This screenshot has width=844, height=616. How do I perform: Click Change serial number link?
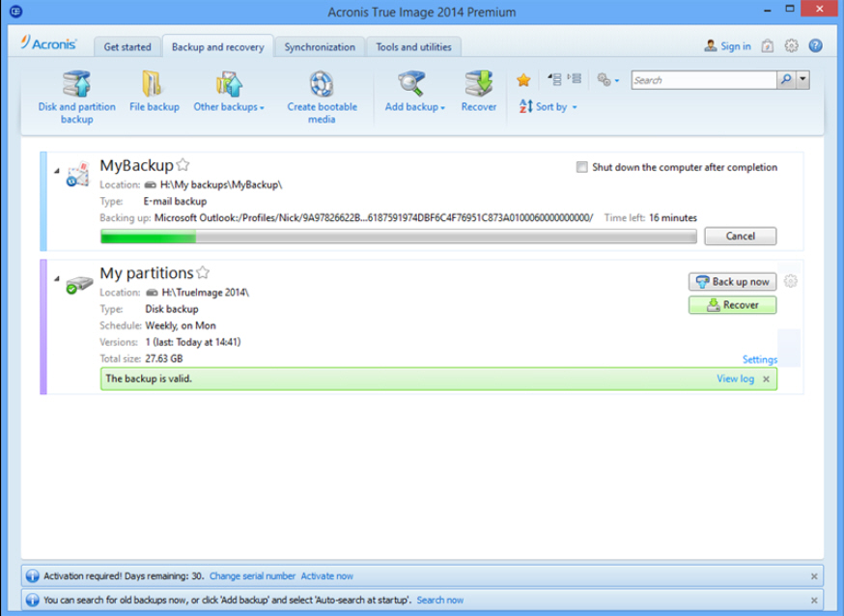pyautogui.click(x=252, y=575)
